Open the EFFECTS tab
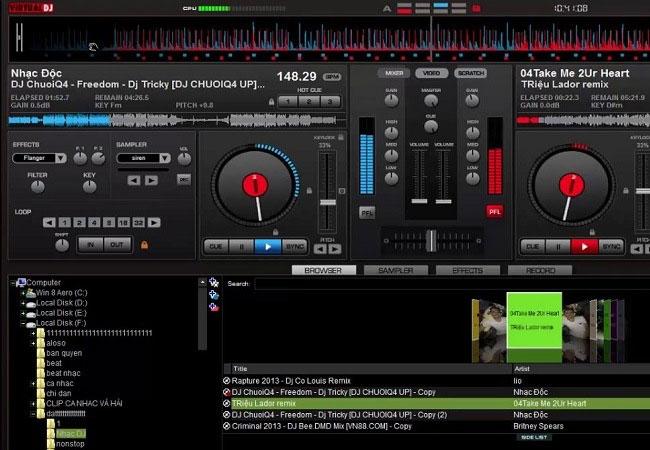Image resolution: width=650 pixels, height=450 pixels. 468,270
